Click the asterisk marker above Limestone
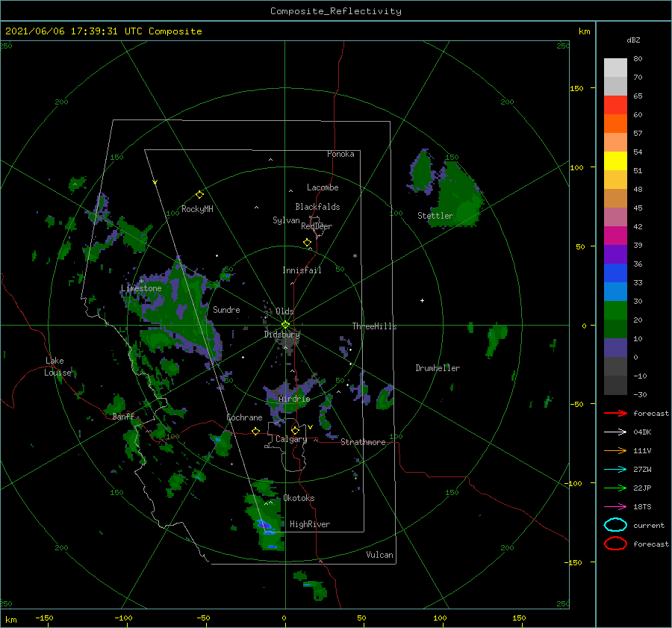The height and width of the screenshot is (628, 672). pos(141,282)
